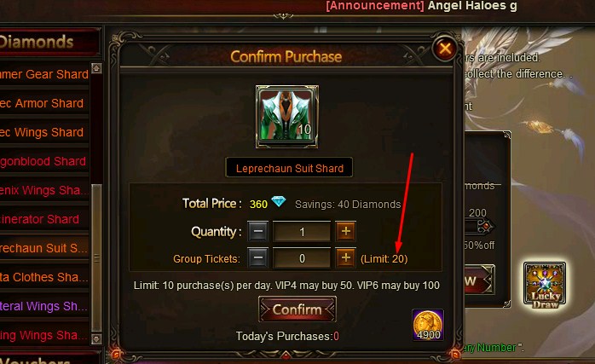
Task: Click the Group Tickets input field
Action: click(302, 258)
